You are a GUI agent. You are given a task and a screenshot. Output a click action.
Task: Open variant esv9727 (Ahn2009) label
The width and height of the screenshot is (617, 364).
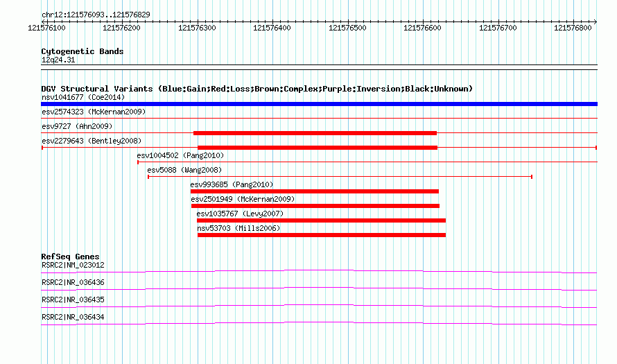point(77,126)
